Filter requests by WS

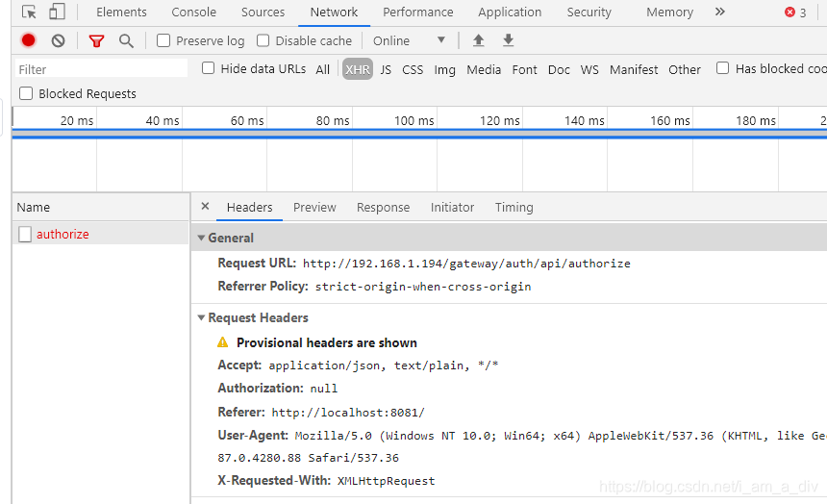589,69
